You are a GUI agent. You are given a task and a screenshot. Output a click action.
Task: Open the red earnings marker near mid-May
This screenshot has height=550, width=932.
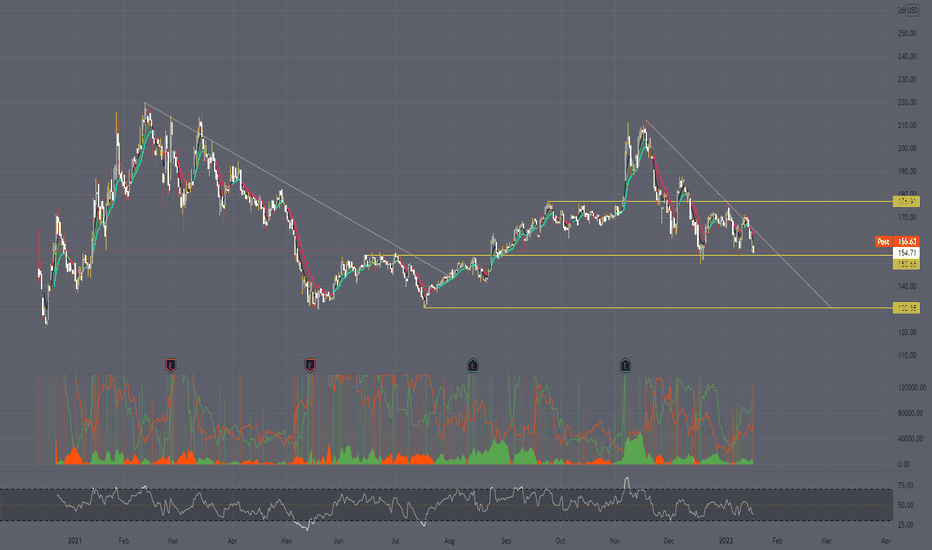tap(310, 365)
